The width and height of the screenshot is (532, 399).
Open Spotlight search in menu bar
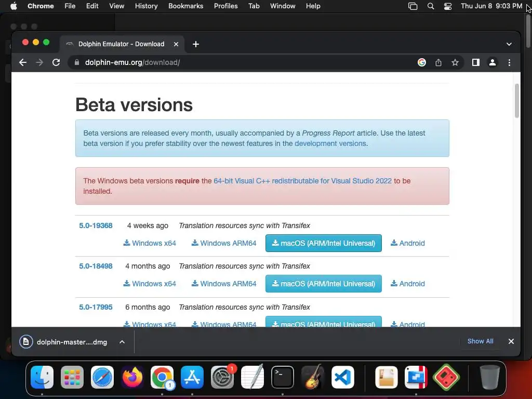click(431, 6)
